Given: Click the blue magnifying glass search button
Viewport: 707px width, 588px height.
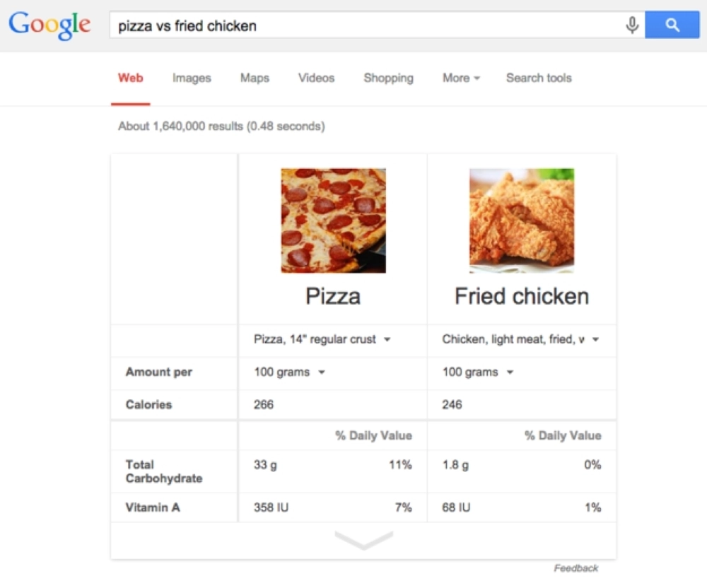Looking at the screenshot, I should pyautogui.click(x=672, y=26).
